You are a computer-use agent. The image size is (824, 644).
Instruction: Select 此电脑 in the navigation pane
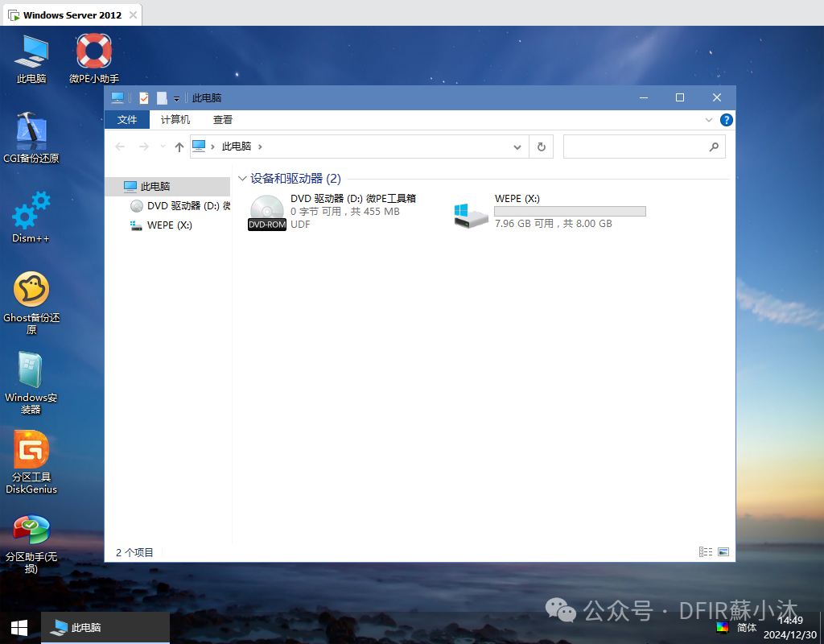pyautogui.click(x=167, y=186)
